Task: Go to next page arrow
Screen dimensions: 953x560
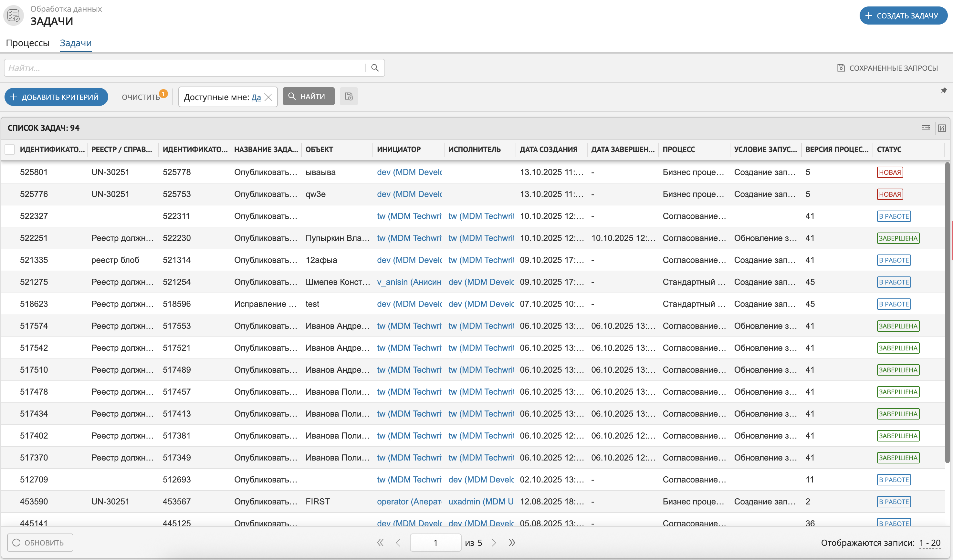Action: 494,543
